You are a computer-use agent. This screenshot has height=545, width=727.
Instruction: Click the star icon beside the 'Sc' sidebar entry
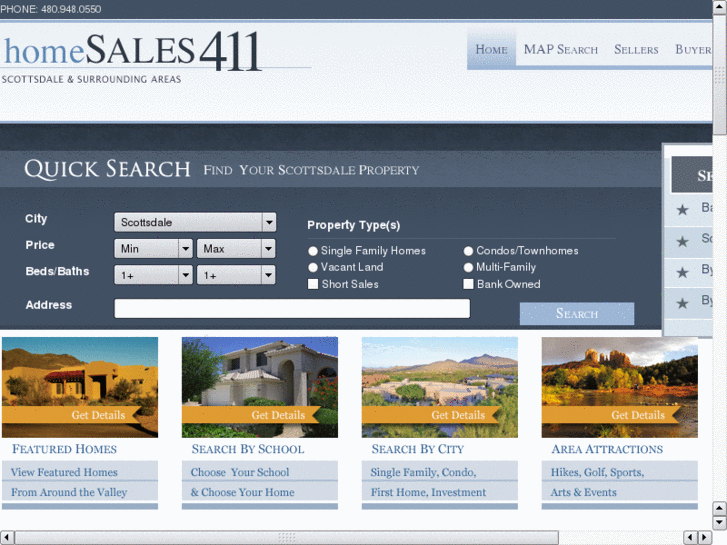click(x=682, y=241)
